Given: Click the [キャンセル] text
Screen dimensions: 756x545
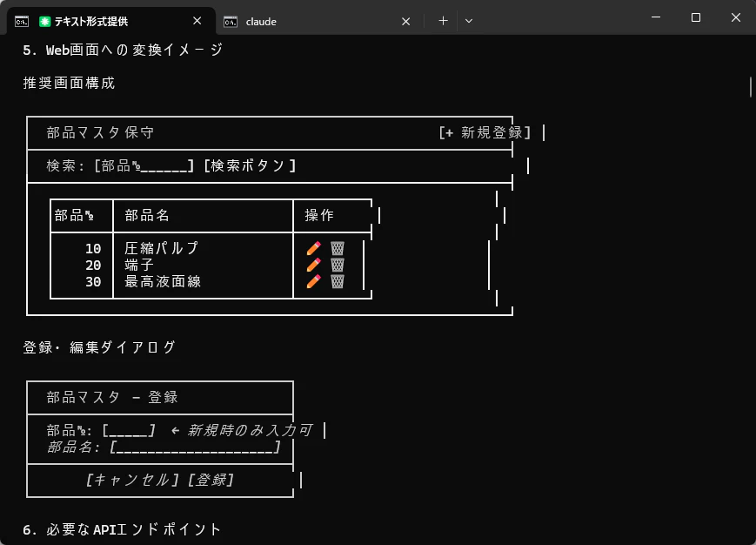Looking at the screenshot, I should pos(132,480).
